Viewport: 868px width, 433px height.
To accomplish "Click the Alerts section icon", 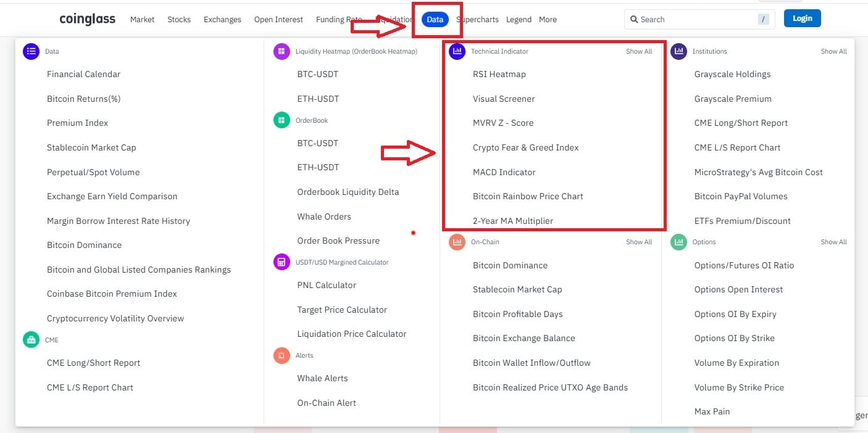I will (282, 355).
